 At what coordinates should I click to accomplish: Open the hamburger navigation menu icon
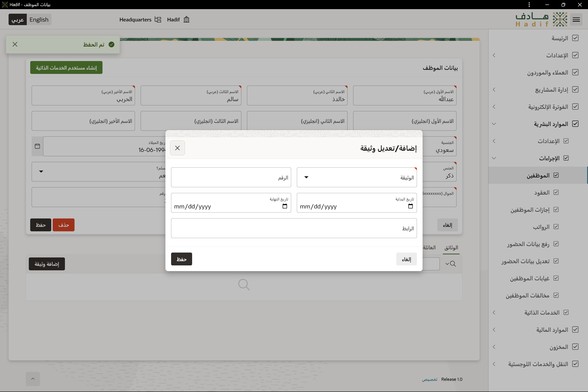point(576,20)
